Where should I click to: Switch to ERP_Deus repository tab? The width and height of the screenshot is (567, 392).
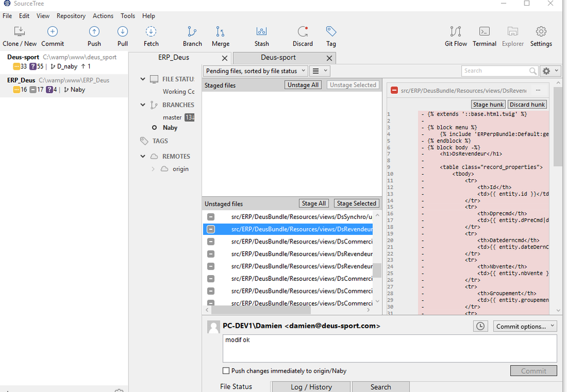(174, 57)
